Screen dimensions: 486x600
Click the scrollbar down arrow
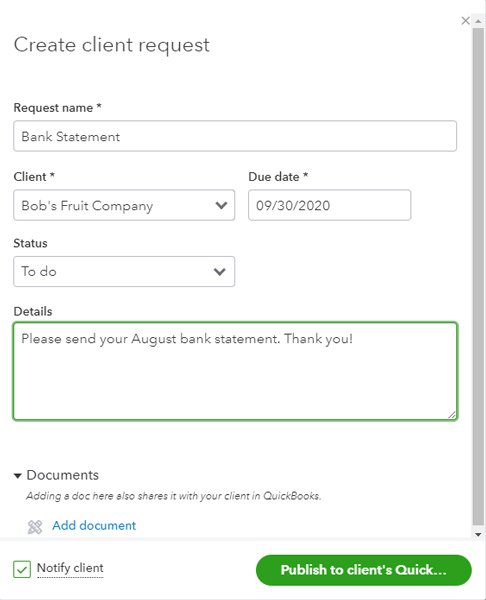pos(478,535)
